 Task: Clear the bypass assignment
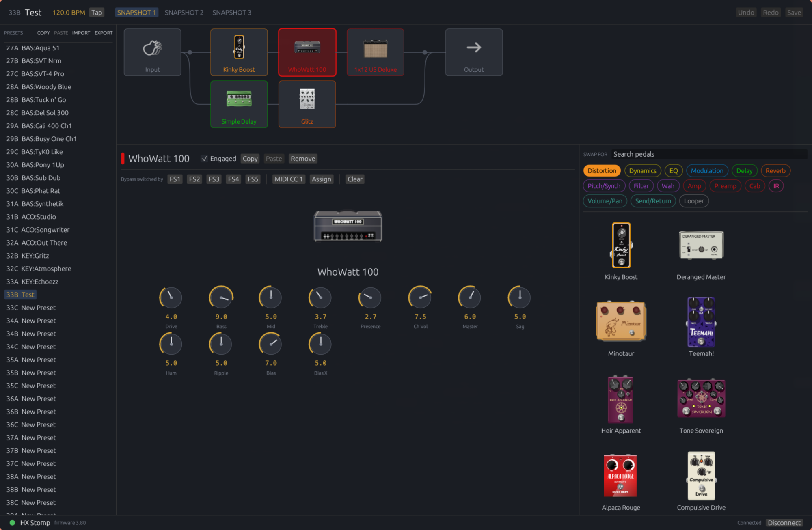[x=355, y=179]
